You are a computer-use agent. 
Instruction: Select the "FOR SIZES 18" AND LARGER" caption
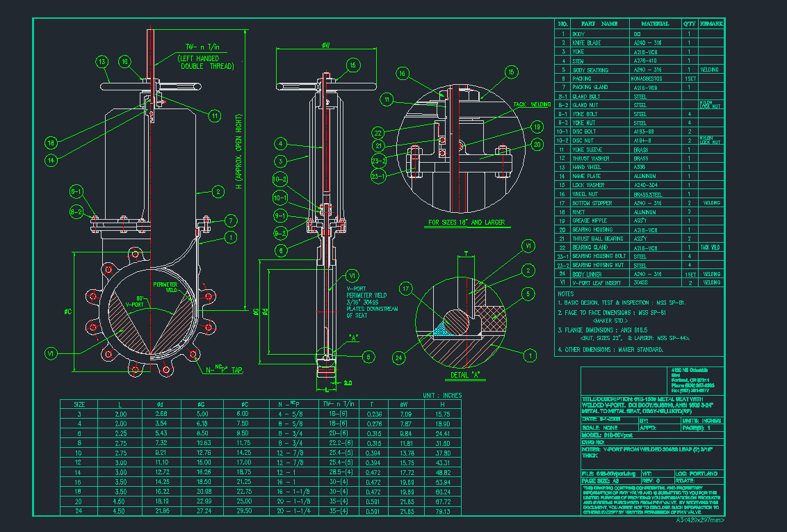465,223
